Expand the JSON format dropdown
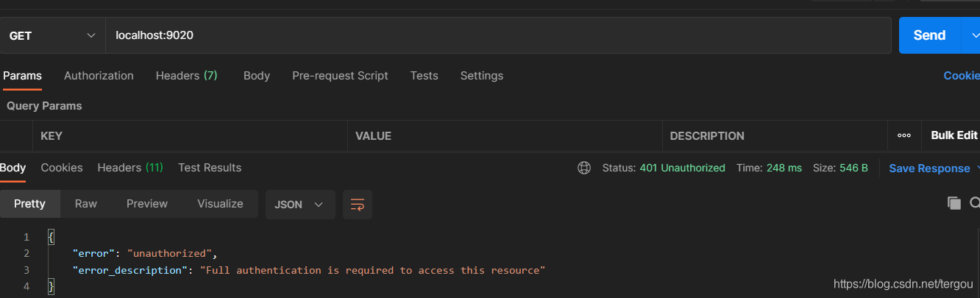The width and height of the screenshot is (980, 298). tap(300, 205)
